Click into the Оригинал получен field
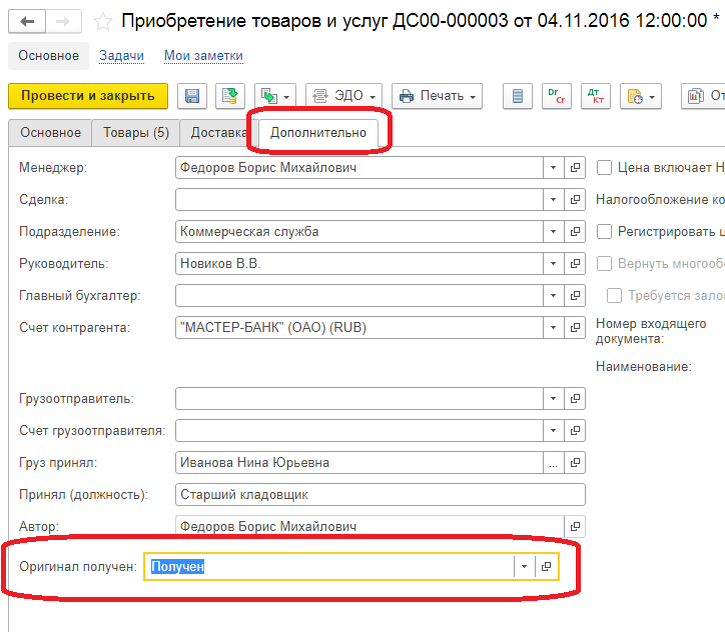This screenshot has height=632, width=725. [329, 566]
